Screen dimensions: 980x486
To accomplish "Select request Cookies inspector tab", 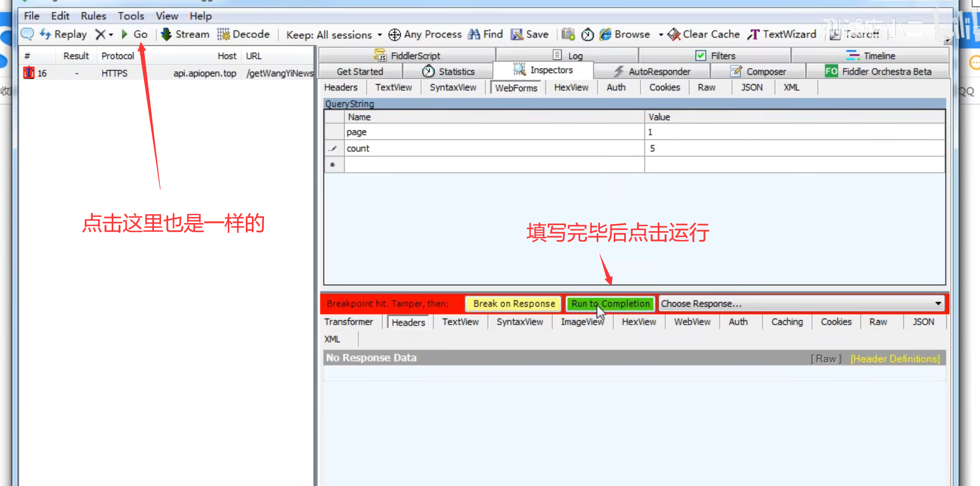I will coord(664,88).
